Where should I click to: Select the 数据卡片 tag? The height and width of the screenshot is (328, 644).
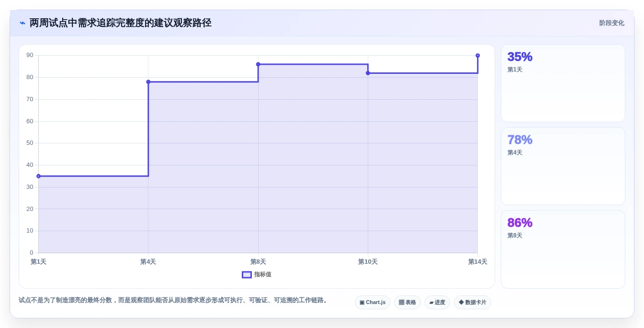point(473,303)
